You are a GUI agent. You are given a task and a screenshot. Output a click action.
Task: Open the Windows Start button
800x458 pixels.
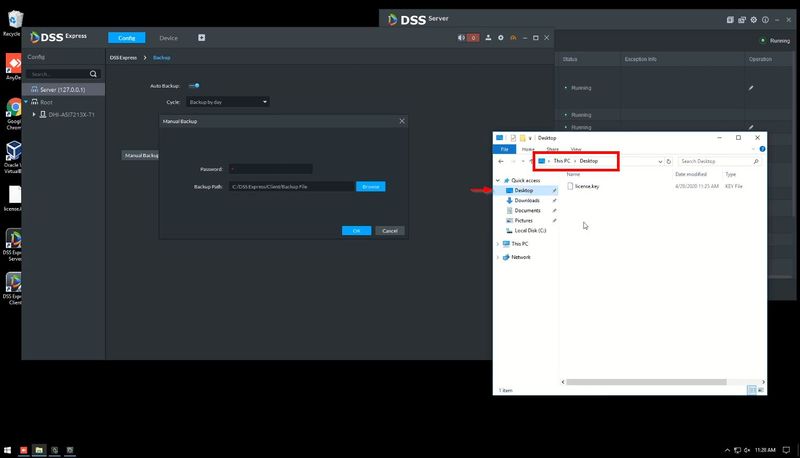[7, 450]
